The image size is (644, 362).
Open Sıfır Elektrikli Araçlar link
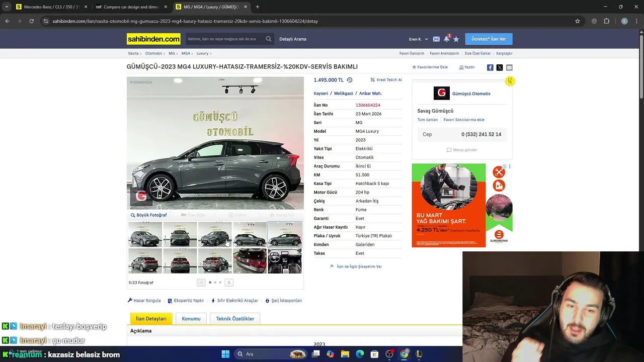point(234,301)
